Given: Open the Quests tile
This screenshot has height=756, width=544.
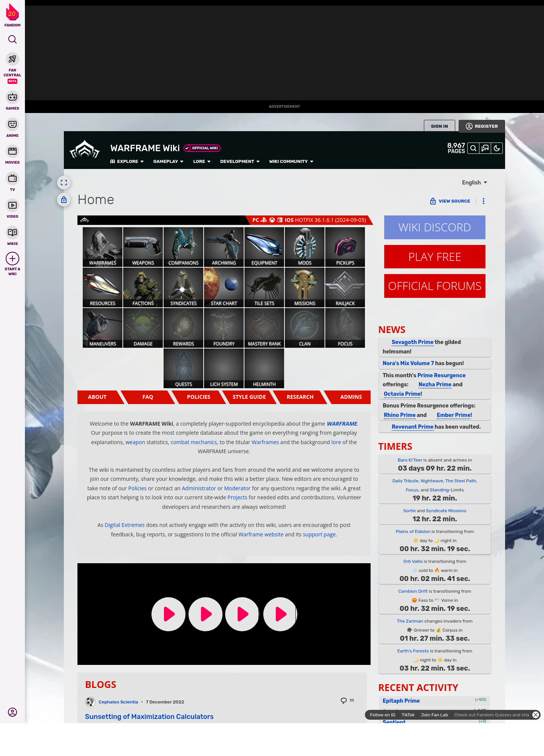Looking at the screenshot, I should [184, 369].
